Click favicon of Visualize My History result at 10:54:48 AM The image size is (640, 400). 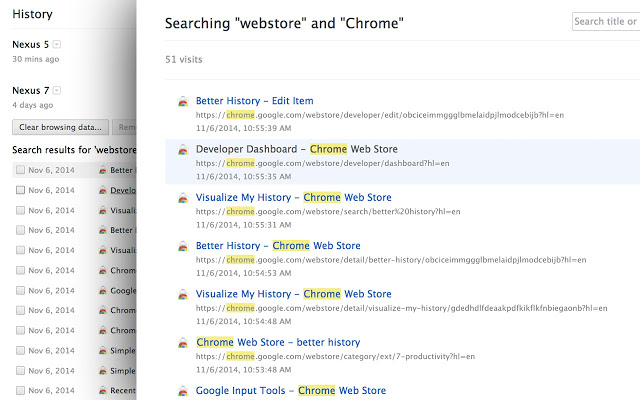tap(183, 295)
